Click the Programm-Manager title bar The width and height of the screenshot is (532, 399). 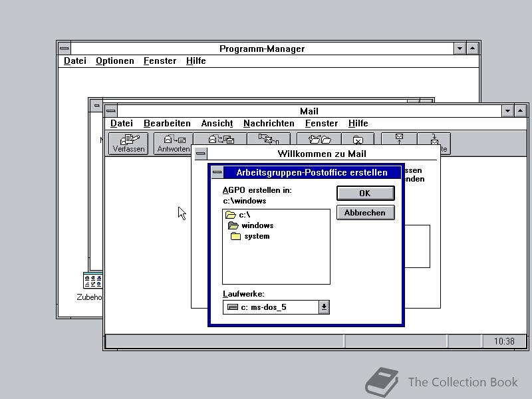click(x=262, y=49)
